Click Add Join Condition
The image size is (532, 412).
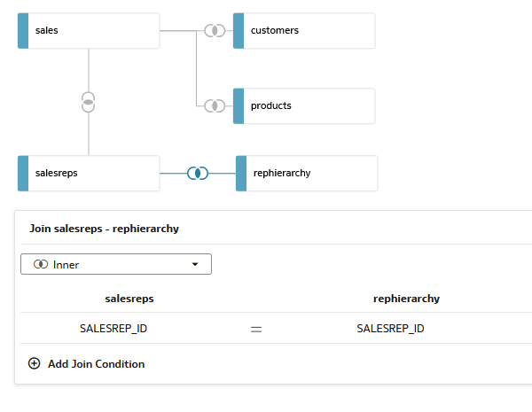pos(96,363)
